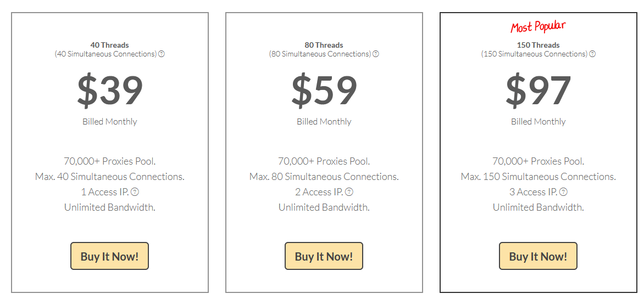Image resolution: width=644 pixels, height=299 pixels.
Task: Click Unlimited Bandwidth in the 40 Threads card
Action: pyautogui.click(x=110, y=207)
